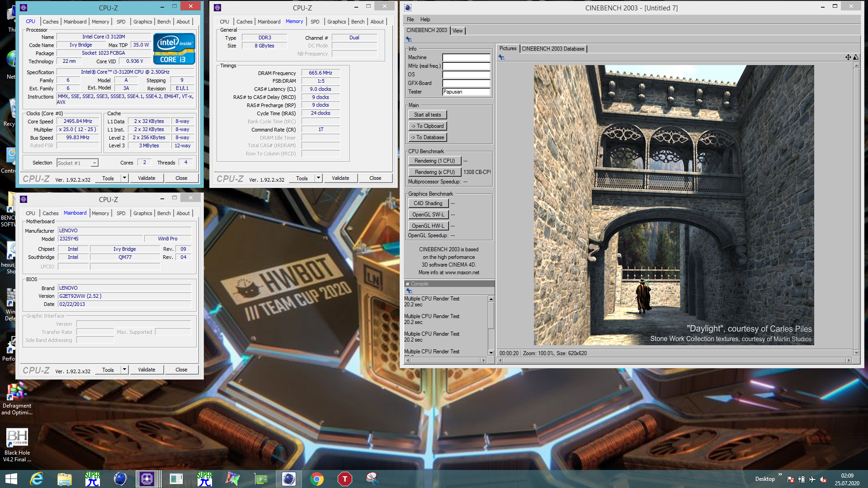
Task: Open the Snipping Tool taskbar icon
Action: tap(373, 479)
